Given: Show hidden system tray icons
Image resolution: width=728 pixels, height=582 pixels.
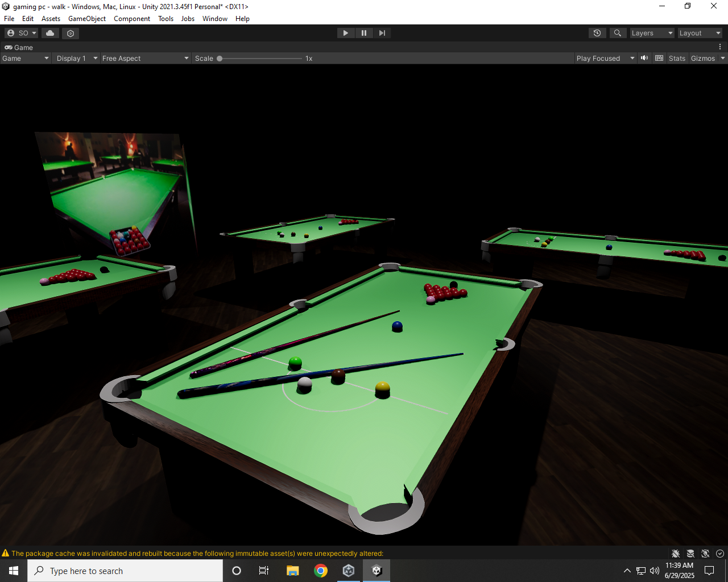Looking at the screenshot, I should point(627,571).
